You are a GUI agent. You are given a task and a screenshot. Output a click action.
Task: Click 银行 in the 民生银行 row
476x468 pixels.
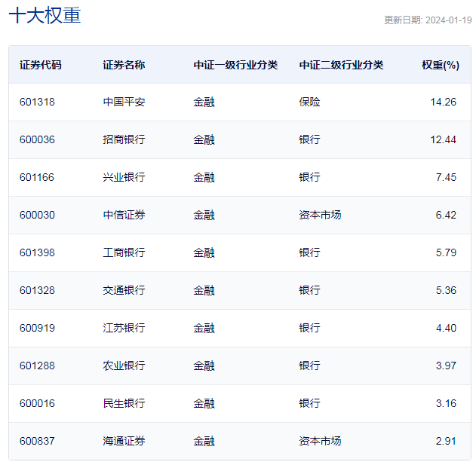coord(309,403)
